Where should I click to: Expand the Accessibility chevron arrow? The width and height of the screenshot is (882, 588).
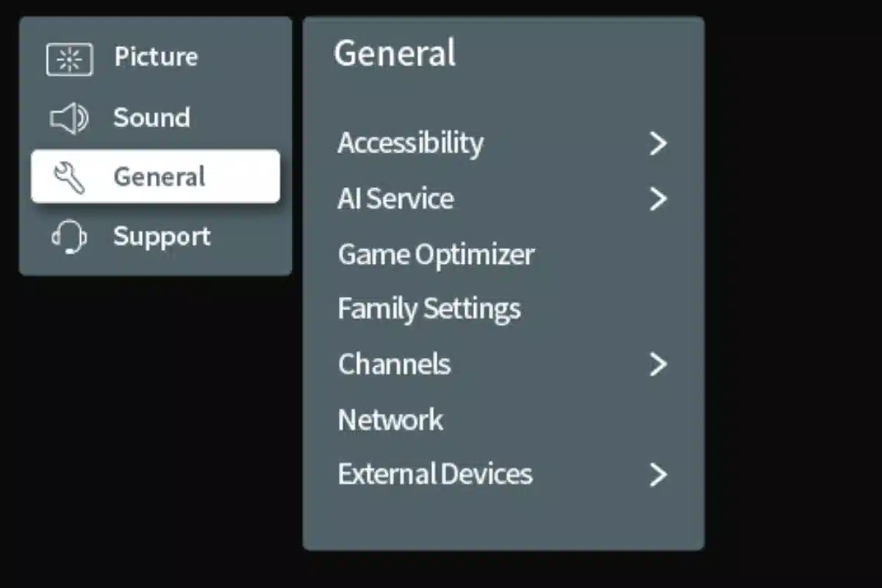[x=658, y=143]
